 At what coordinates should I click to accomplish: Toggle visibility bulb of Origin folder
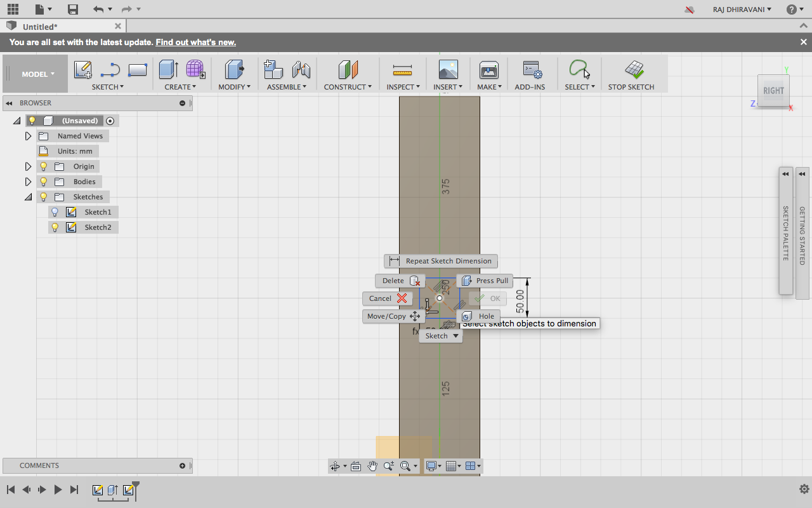click(44, 166)
